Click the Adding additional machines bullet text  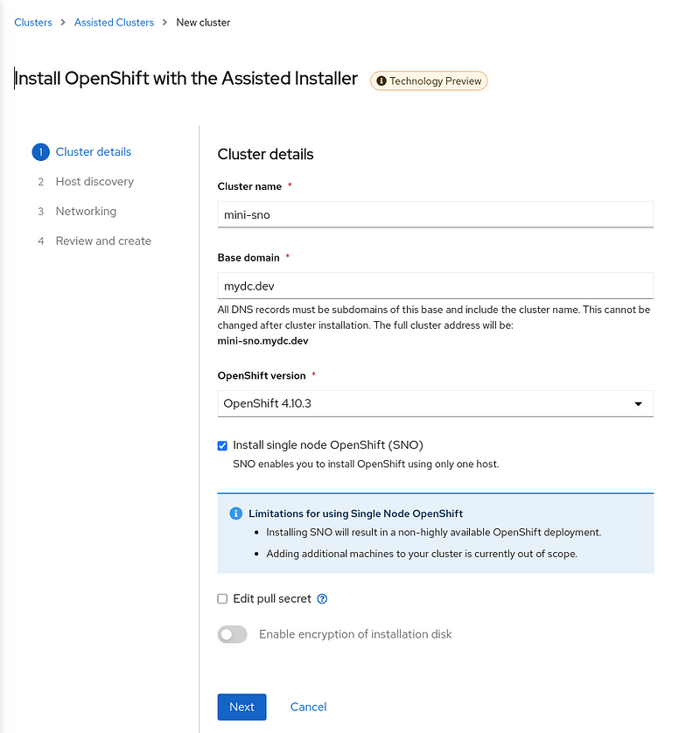[x=422, y=554]
